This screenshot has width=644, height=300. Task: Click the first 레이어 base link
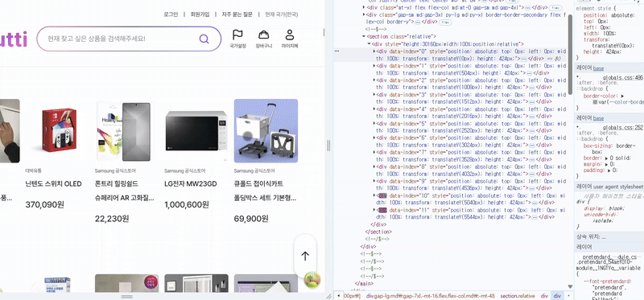click(598, 68)
